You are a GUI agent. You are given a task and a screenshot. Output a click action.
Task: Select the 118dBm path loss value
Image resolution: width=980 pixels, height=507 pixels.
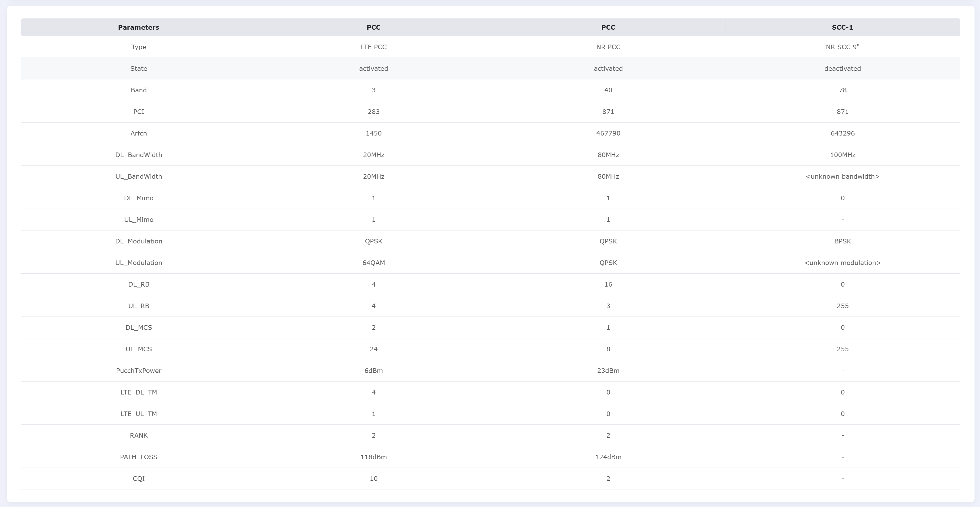[x=374, y=457]
